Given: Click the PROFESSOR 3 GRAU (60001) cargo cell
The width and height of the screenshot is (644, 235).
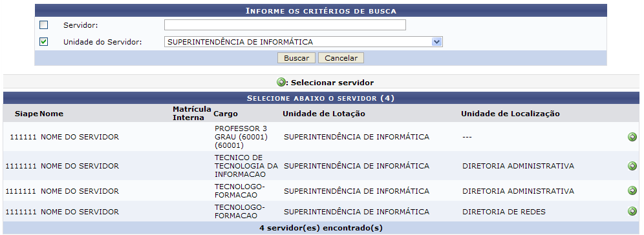Looking at the screenshot, I should (x=241, y=137).
